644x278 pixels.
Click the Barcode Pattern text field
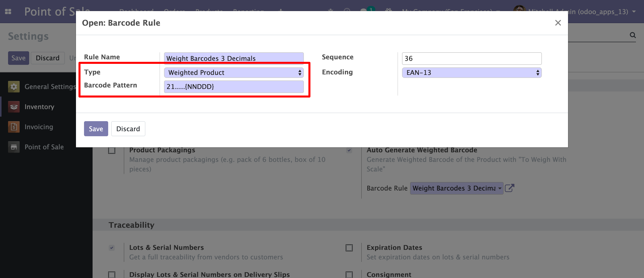[234, 87]
